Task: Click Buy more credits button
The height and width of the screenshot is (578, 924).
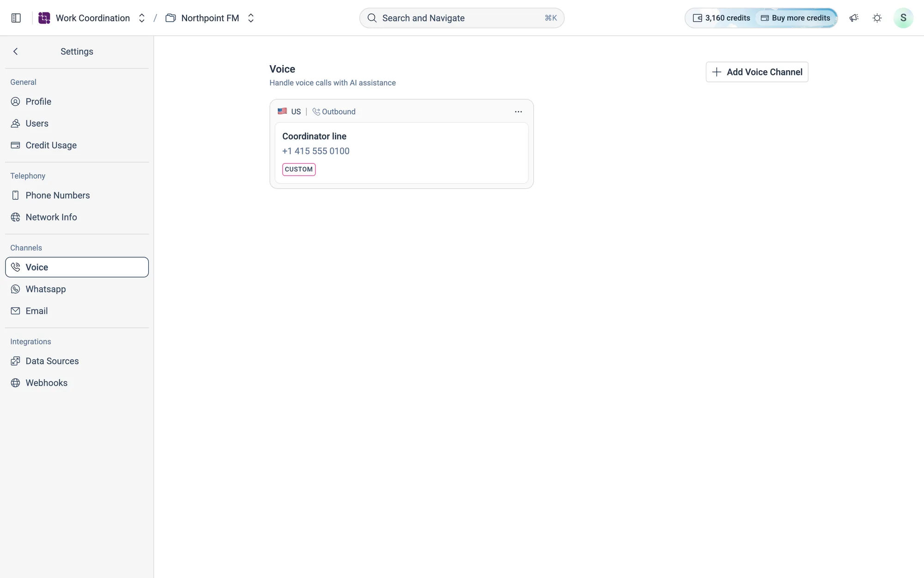Action: [x=796, y=18]
